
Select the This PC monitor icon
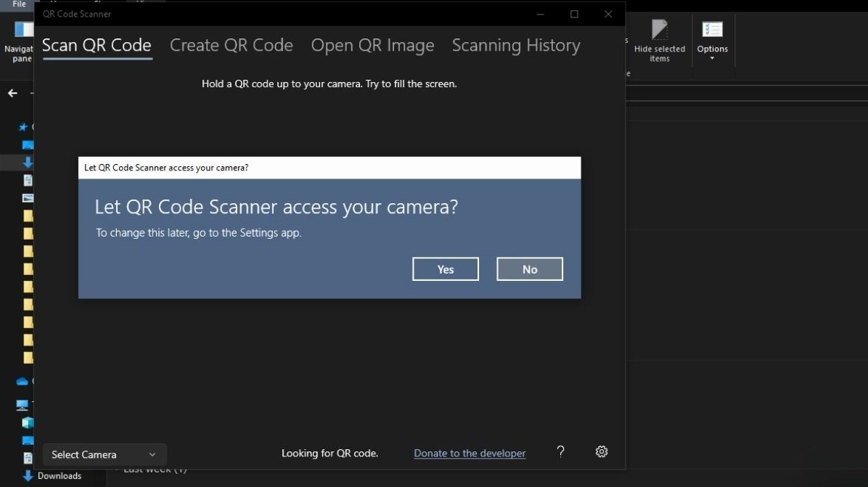pos(22,405)
